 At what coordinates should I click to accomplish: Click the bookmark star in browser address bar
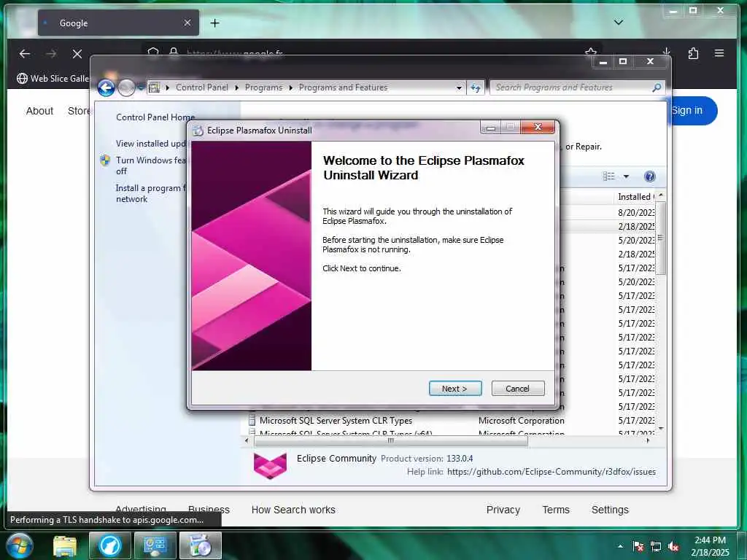tap(591, 52)
